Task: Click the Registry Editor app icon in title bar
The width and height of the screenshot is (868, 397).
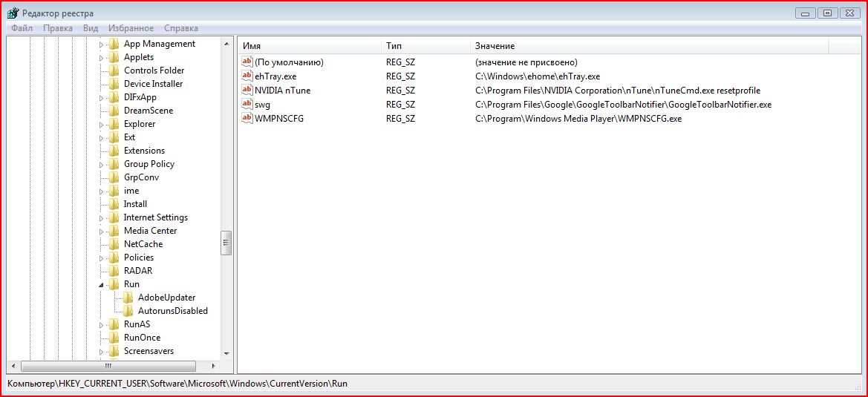Action: click(13, 13)
